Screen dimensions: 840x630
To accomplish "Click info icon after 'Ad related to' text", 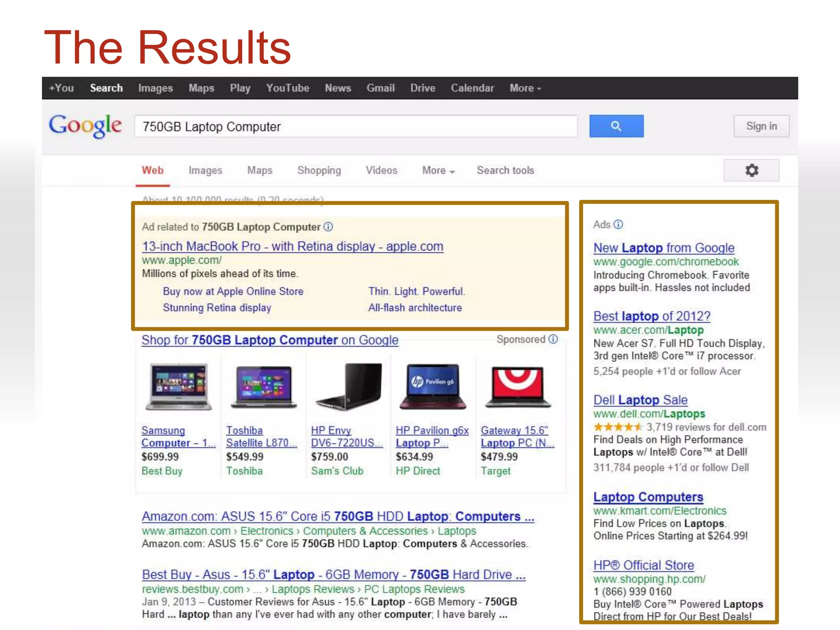I will (x=328, y=227).
